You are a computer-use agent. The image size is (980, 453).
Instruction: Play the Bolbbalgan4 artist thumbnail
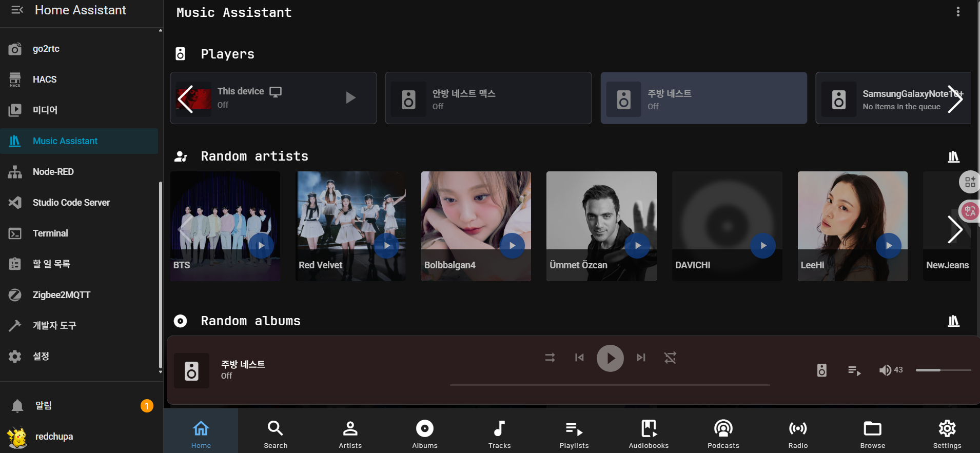[512, 246]
